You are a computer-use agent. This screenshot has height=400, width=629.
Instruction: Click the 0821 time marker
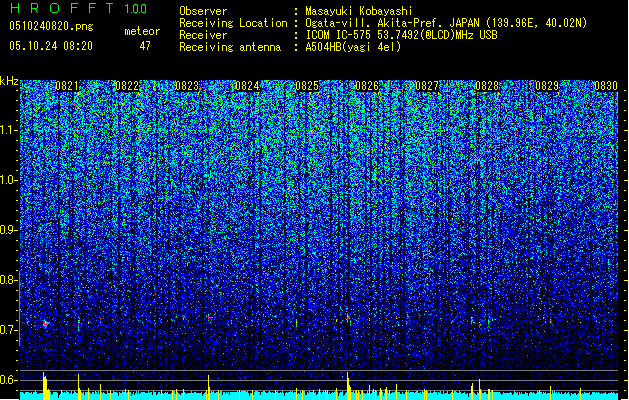pos(67,86)
